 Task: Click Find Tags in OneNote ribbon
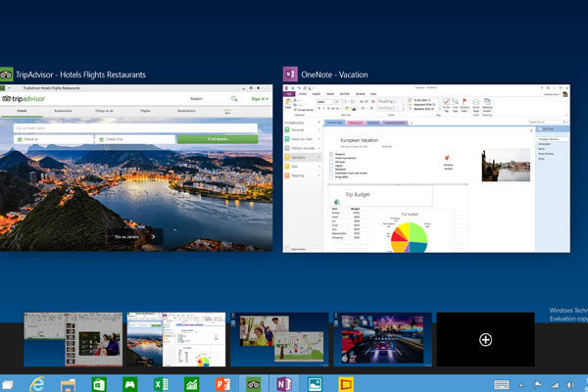[x=456, y=105]
